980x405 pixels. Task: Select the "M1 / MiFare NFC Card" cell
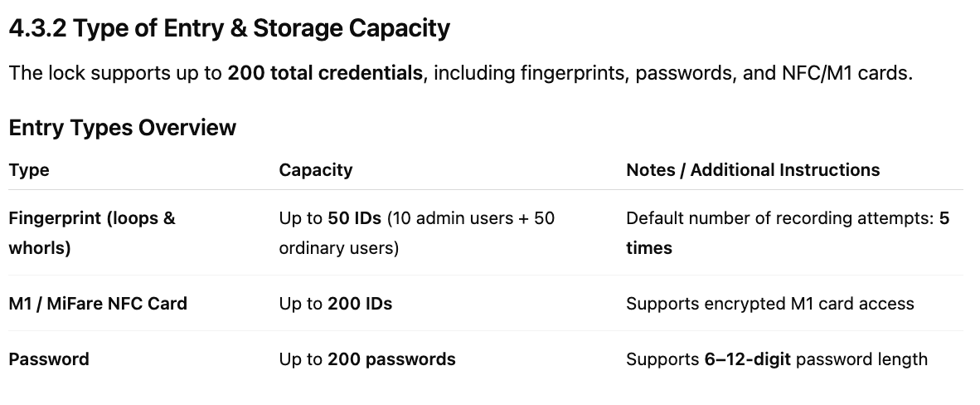point(98,304)
